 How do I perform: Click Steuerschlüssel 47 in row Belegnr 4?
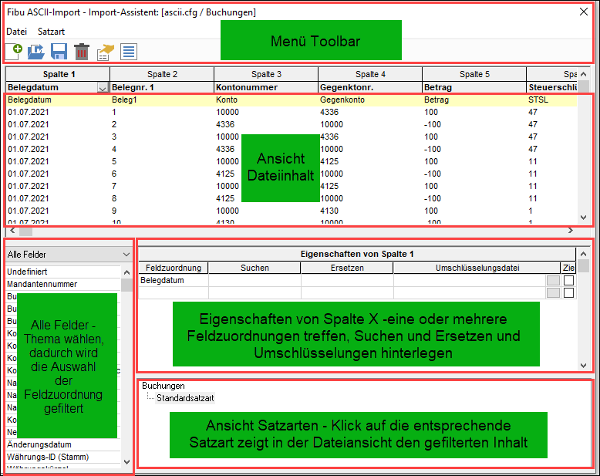(x=533, y=149)
